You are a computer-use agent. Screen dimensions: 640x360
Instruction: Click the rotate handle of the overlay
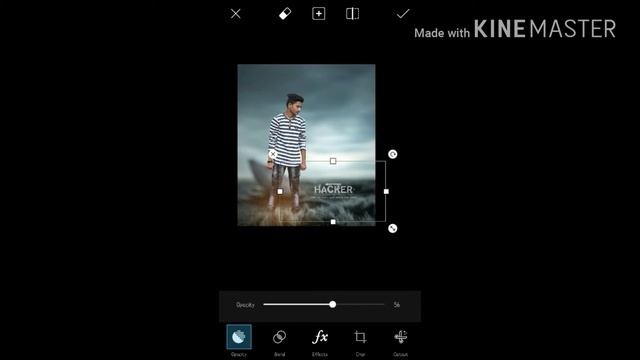[x=393, y=154]
